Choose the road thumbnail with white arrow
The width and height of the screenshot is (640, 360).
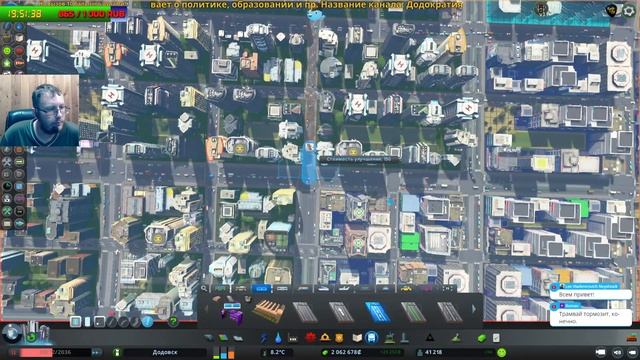[341, 312]
